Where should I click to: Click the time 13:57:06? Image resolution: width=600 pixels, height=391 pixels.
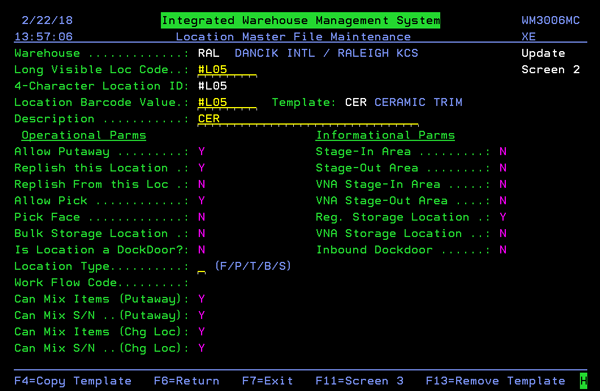(43, 37)
